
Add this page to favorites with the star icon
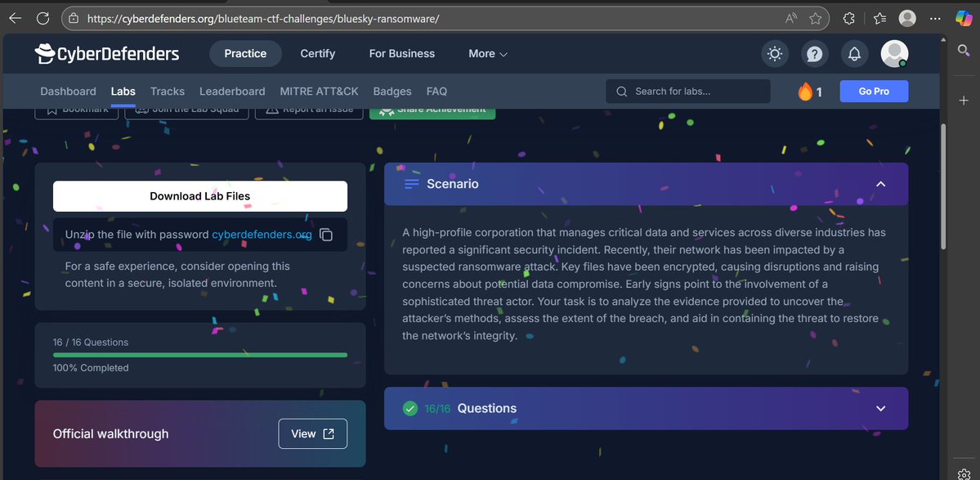[x=815, y=19]
